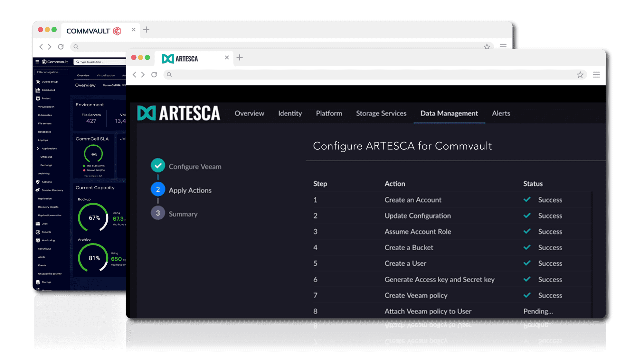The image size is (644, 359).
Task: Open the Platform tab
Action: tap(329, 113)
